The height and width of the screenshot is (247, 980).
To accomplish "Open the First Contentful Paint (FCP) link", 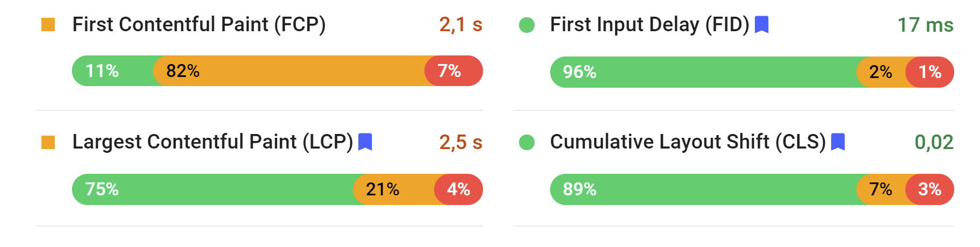I will (x=199, y=25).
